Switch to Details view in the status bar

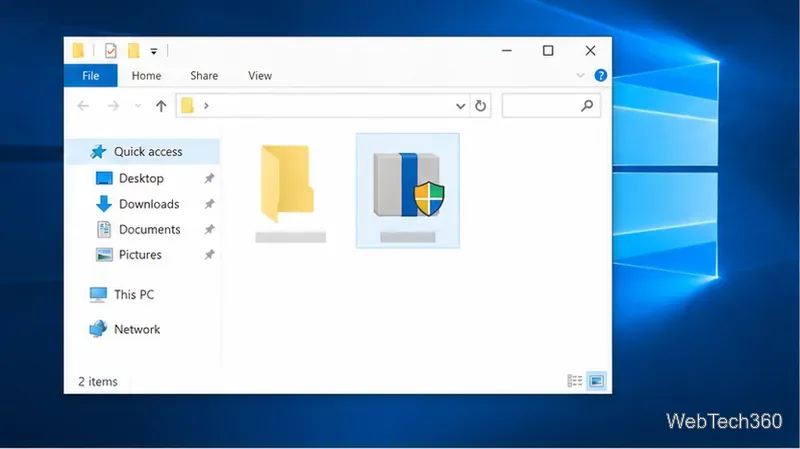coord(574,381)
